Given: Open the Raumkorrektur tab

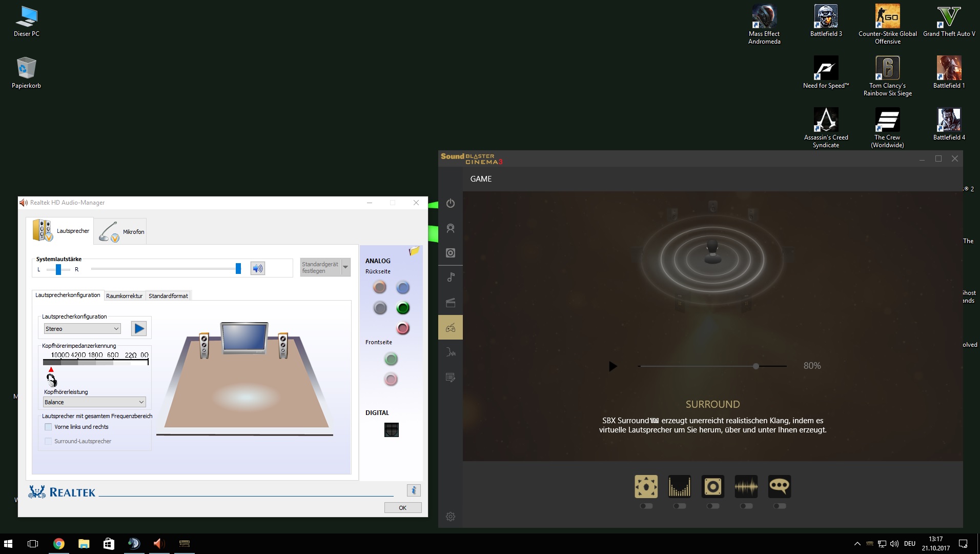Looking at the screenshot, I should (124, 296).
